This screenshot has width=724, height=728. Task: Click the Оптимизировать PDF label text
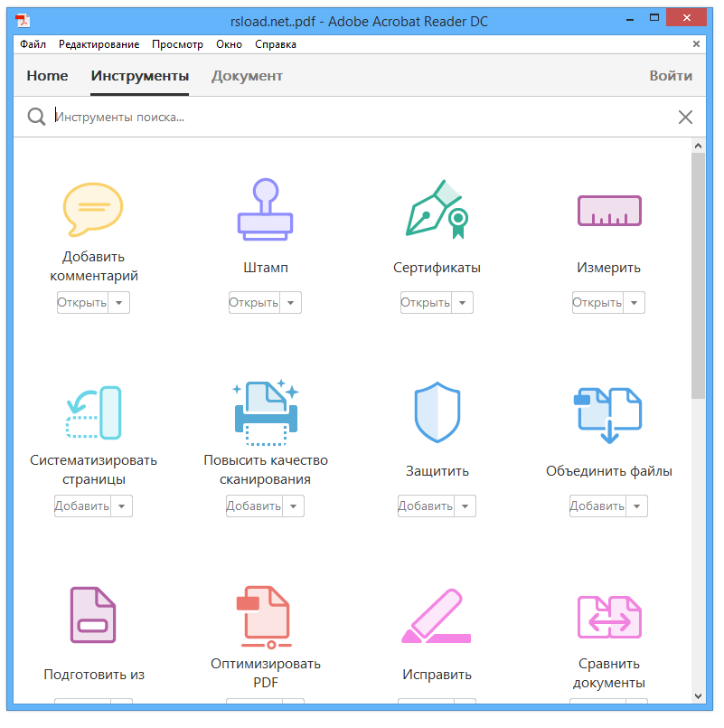coord(266,673)
